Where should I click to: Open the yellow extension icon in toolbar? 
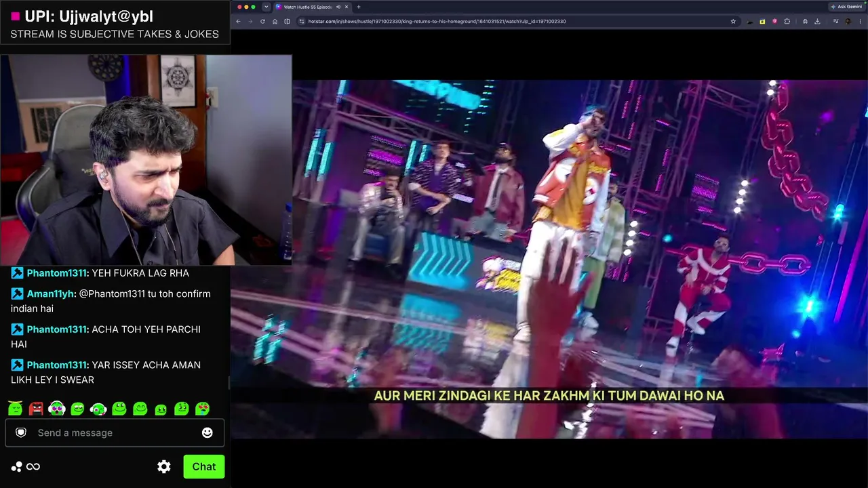(x=762, y=21)
